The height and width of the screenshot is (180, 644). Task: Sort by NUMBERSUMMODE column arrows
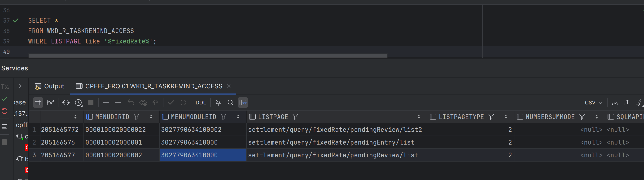597,117
